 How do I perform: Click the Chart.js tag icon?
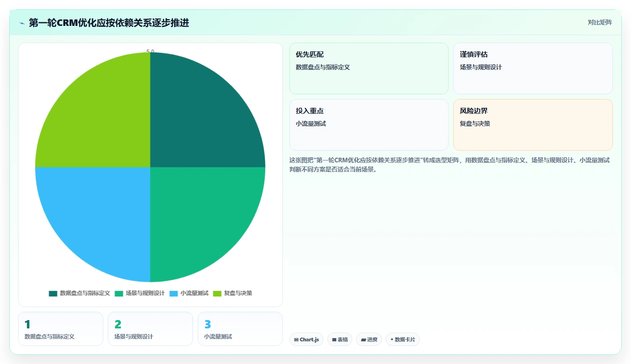click(x=296, y=339)
